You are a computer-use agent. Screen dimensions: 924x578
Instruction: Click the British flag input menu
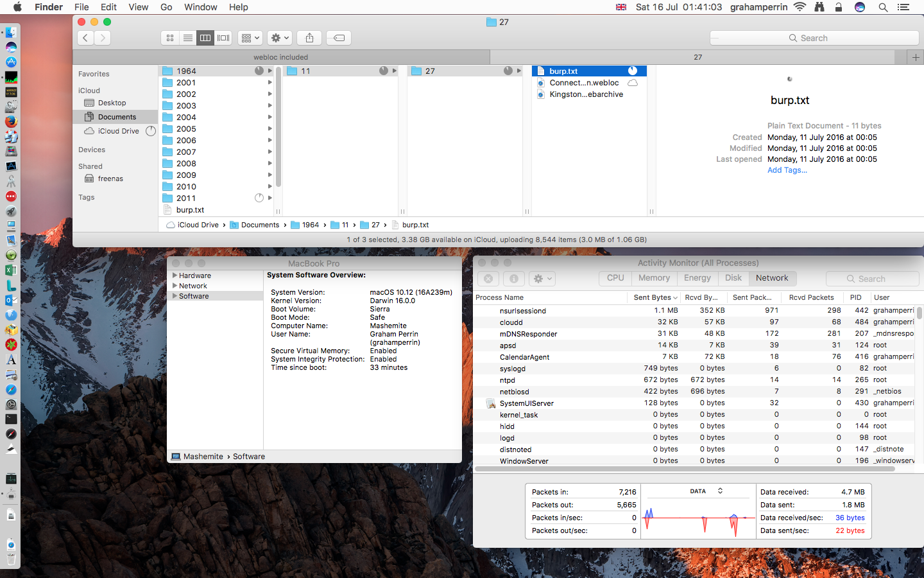pyautogui.click(x=621, y=7)
